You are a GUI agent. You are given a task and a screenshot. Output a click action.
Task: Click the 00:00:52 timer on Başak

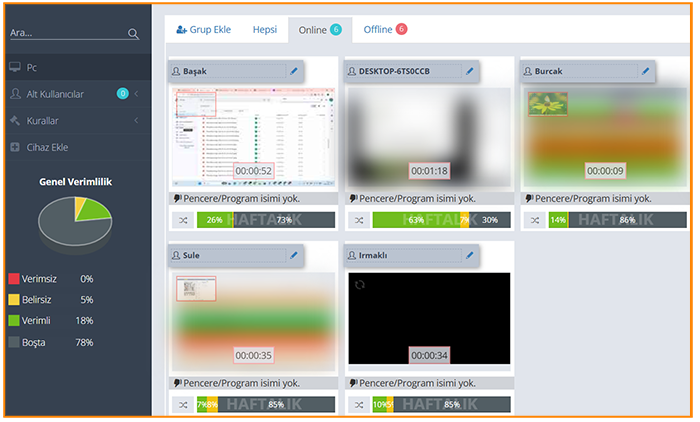254,171
